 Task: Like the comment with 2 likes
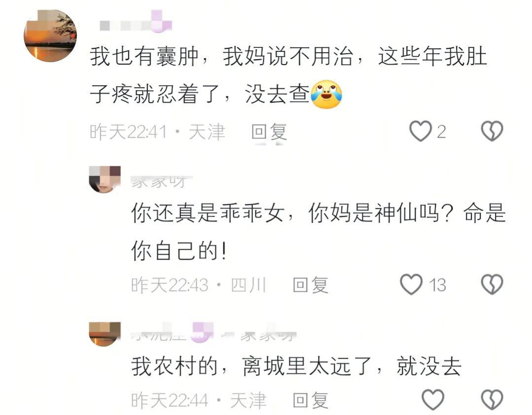tap(421, 131)
